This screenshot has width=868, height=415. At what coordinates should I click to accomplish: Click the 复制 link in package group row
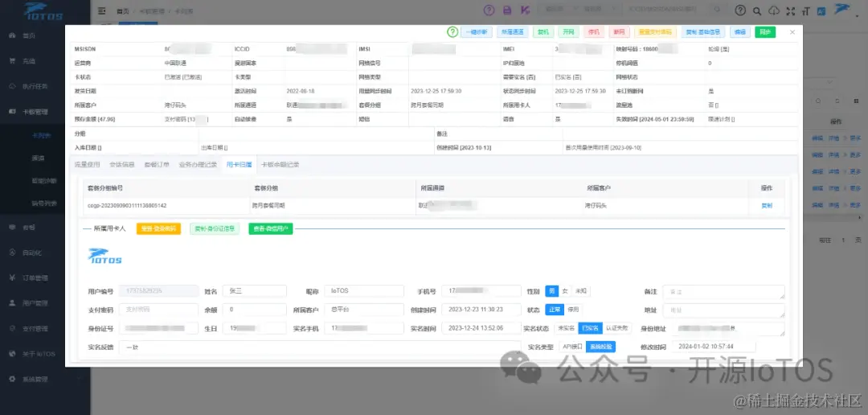click(767, 206)
